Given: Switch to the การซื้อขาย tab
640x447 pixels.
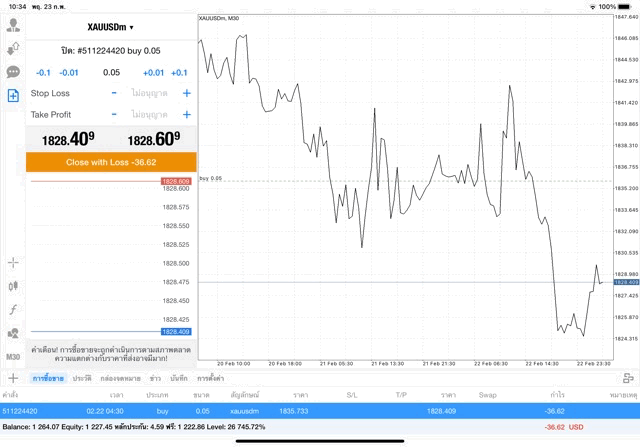Looking at the screenshot, I should [x=48, y=378].
